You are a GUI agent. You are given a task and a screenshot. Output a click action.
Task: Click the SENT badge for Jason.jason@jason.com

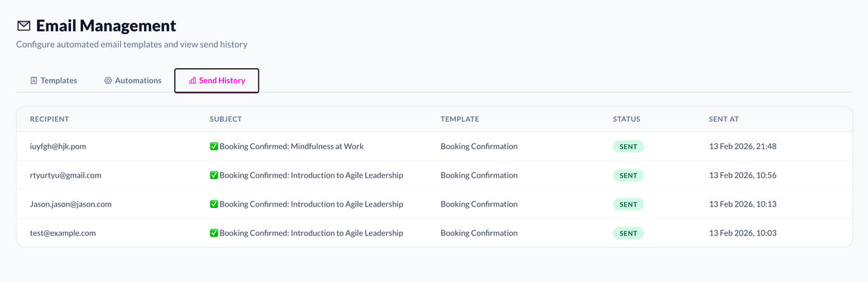click(628, 204)
